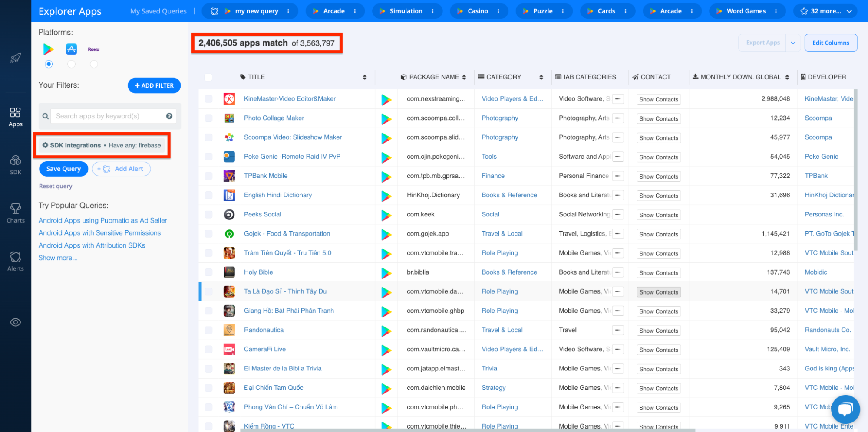868x432 pixels.
Task: Expand the 32 more saved queries dropdown
Action: 825,11
